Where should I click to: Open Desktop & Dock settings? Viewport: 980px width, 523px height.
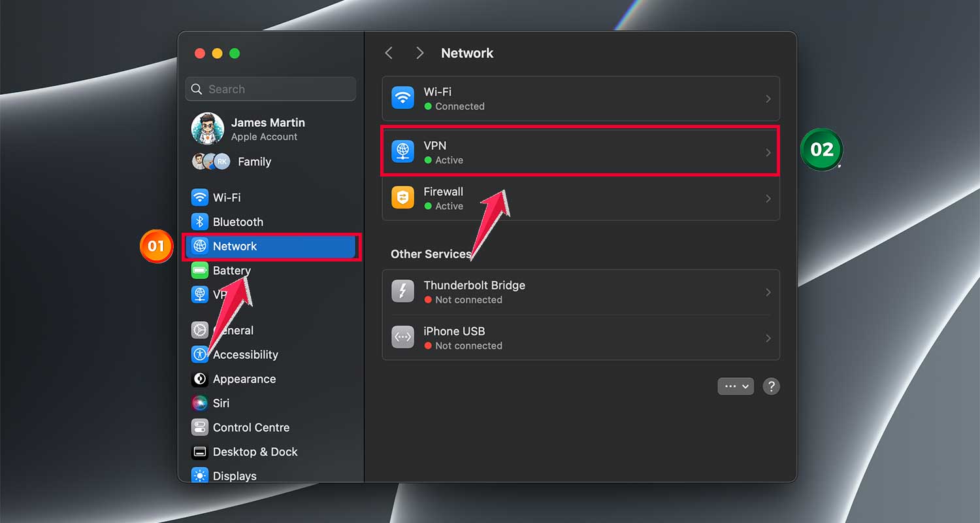pos(255,452)
